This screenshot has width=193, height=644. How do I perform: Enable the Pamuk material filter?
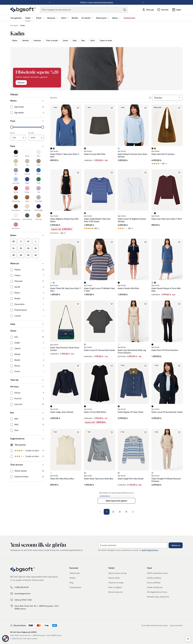pos(12,270)
